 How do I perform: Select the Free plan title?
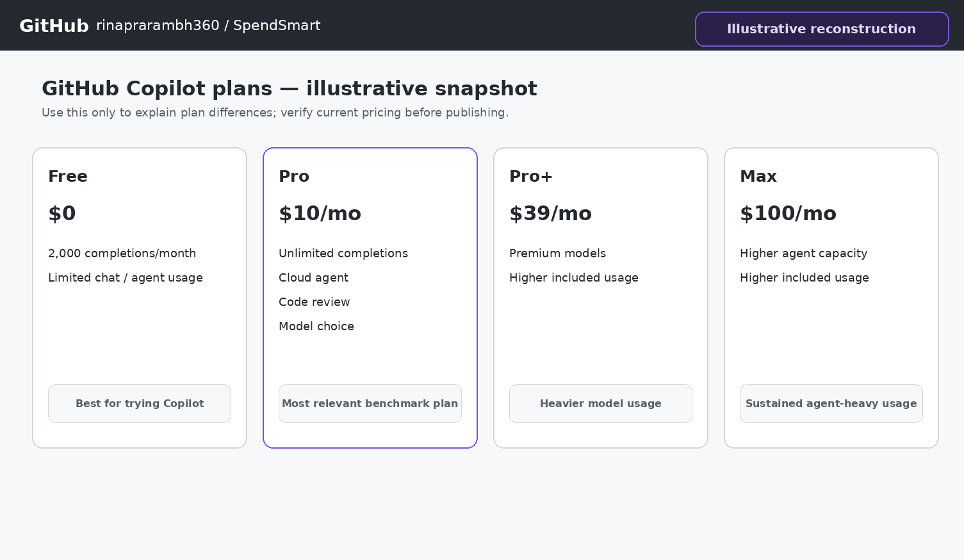pyautogui.click(x=68, y=176)
